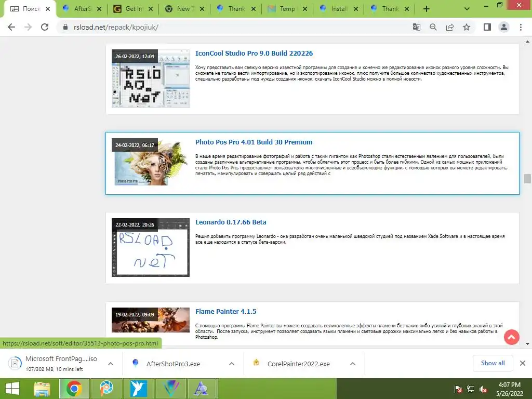Click the site lock icon in address bar

[65, 27]
